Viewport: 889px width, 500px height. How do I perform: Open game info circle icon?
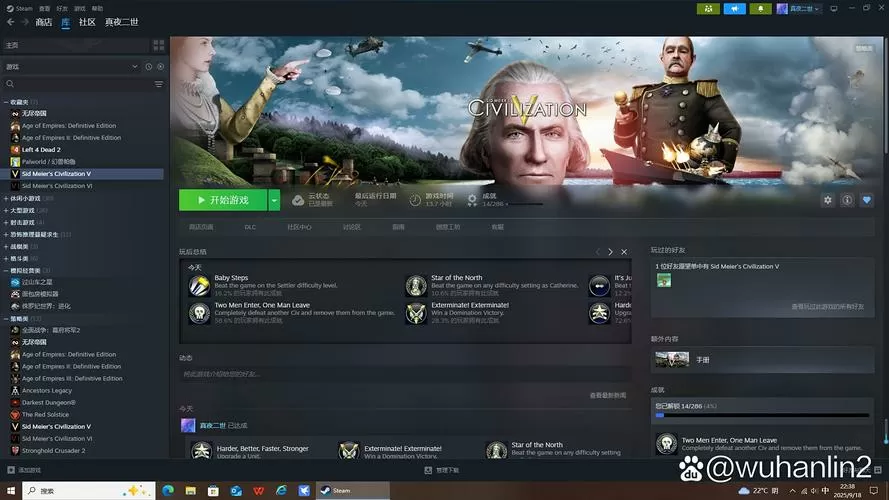847,200
